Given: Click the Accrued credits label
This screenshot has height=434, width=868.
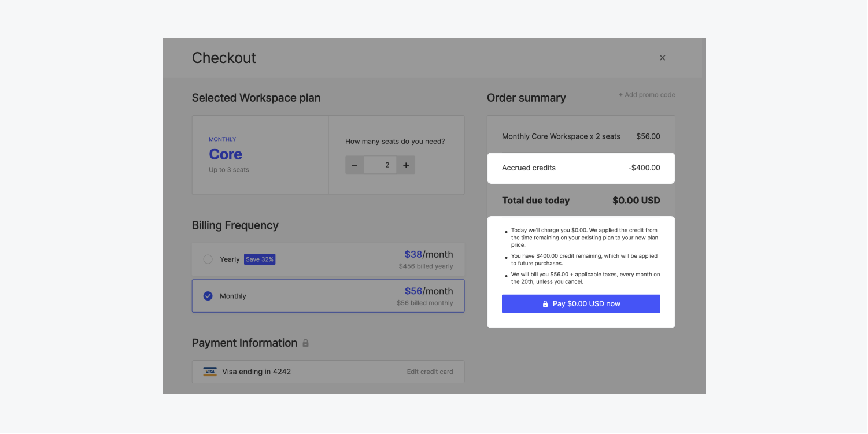Looking at the screenshot, I should (529, 168).
